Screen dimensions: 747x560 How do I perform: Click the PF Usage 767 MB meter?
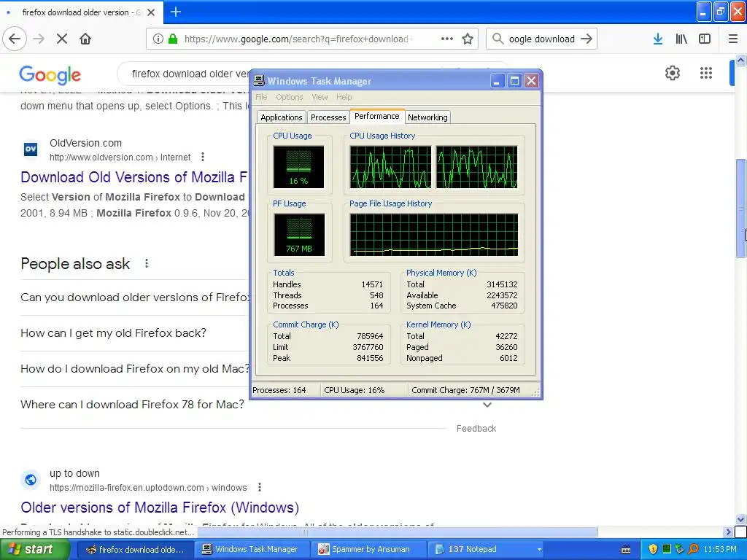point(299,235)
